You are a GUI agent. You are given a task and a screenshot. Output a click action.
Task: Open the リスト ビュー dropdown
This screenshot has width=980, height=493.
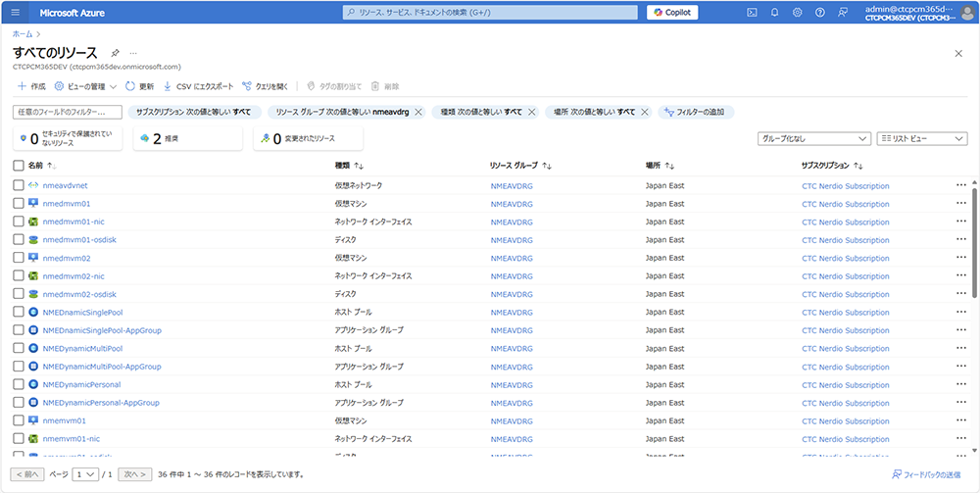pos(922,139)
